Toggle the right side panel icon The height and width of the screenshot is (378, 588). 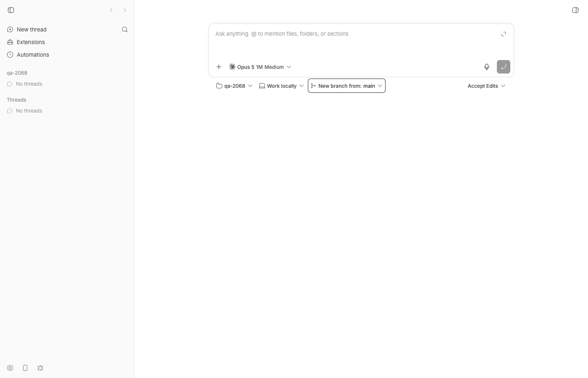575,10
